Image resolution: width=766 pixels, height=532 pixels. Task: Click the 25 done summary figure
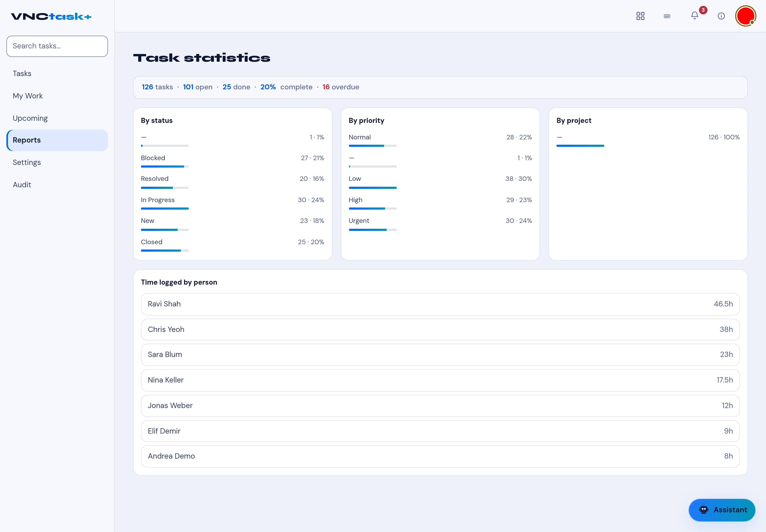point(236,87)
